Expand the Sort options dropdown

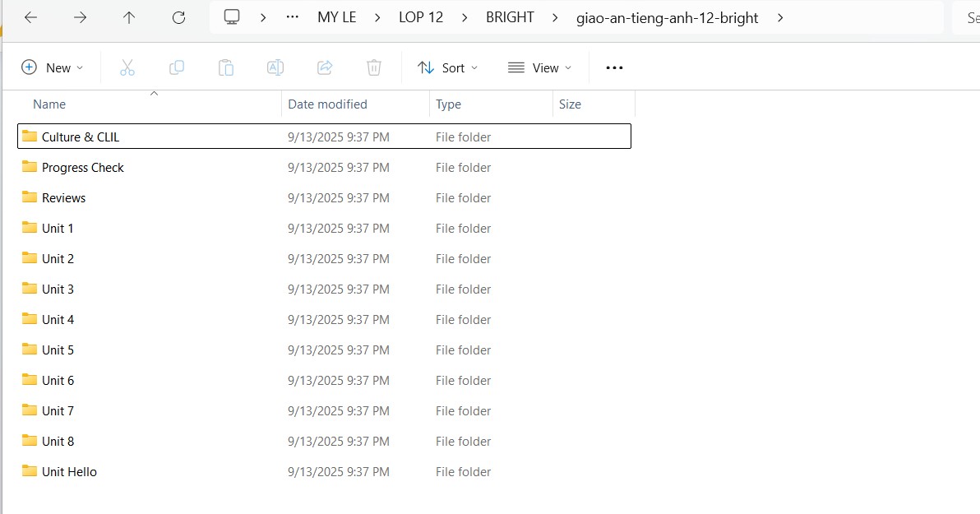tap(447, 68)
